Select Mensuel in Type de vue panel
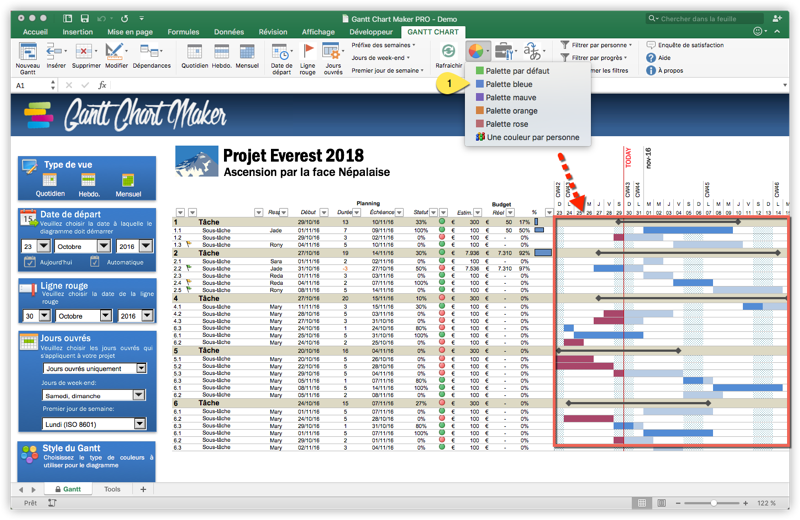 tap(128, 185)
